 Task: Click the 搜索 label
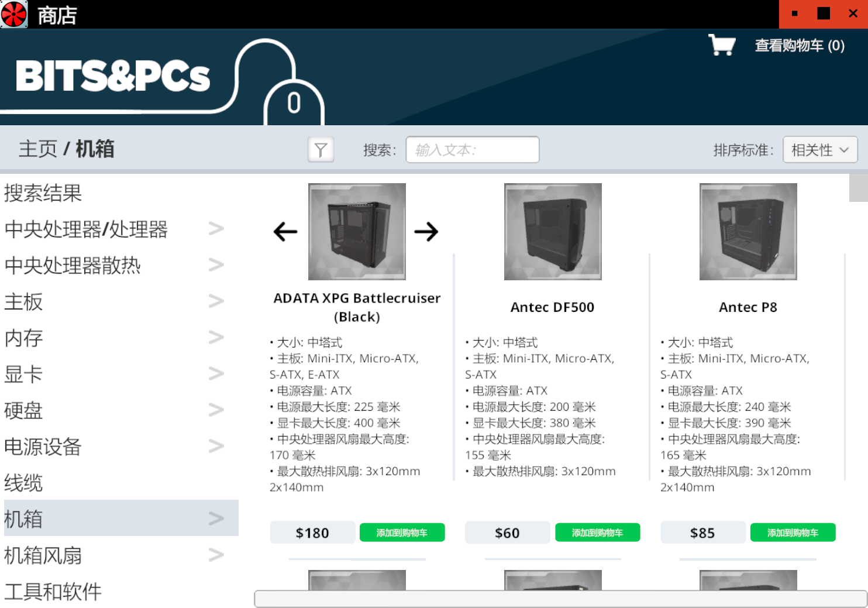379,150
